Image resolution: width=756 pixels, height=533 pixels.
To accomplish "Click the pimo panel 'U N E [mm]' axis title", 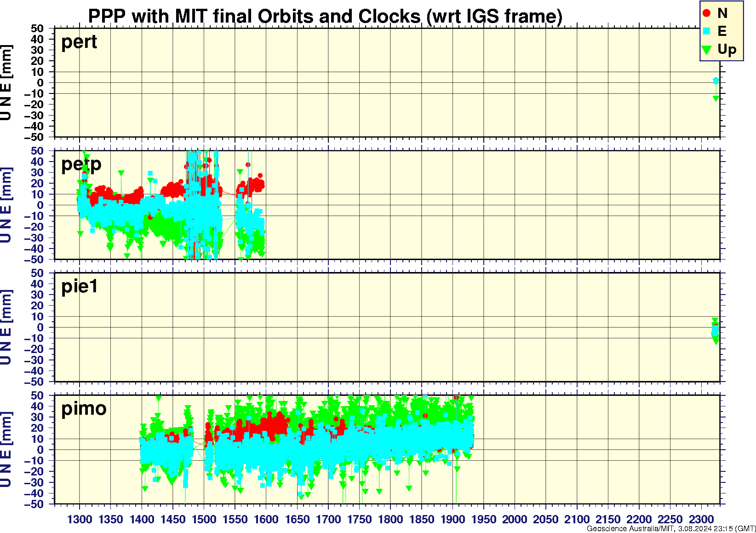I will click(x=6, y=449).
